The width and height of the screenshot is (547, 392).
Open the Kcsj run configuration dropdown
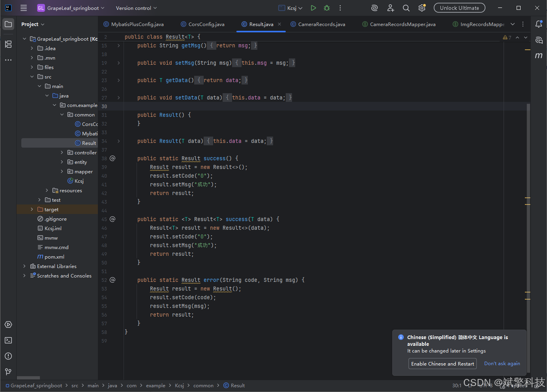tap(290, 8)
